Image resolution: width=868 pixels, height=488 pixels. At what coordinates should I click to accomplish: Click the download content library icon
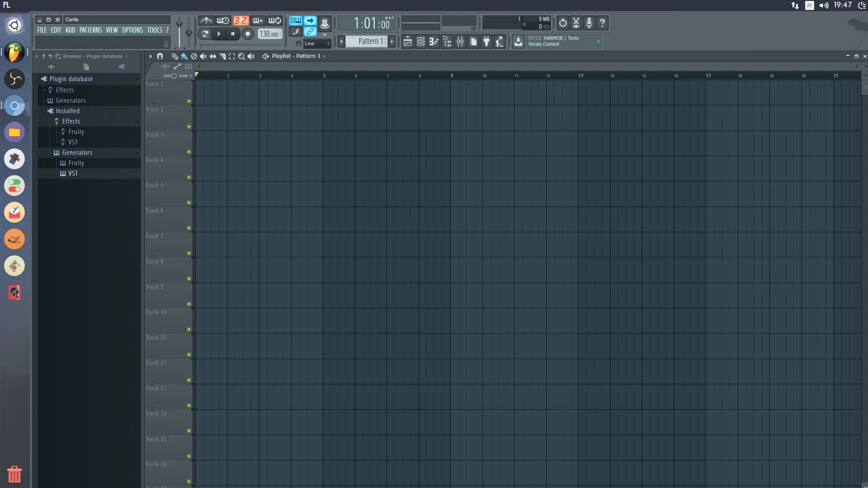click(x=518, y=42)
